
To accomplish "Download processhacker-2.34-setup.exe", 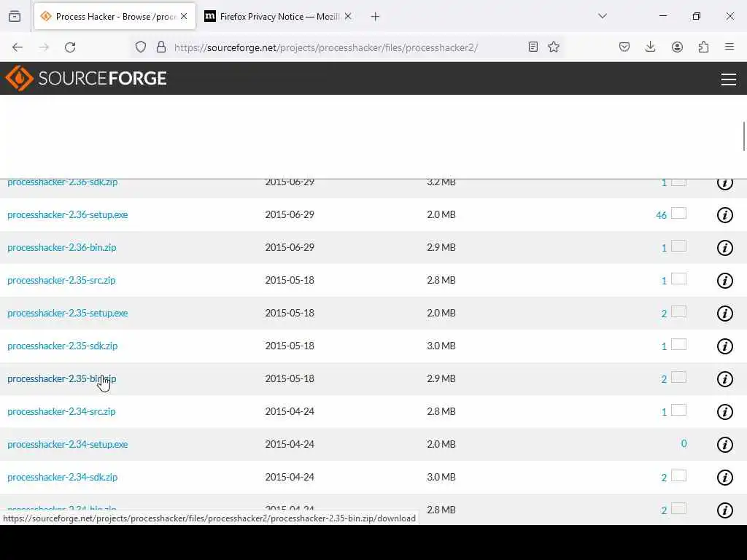I will [x=68, y=445].
